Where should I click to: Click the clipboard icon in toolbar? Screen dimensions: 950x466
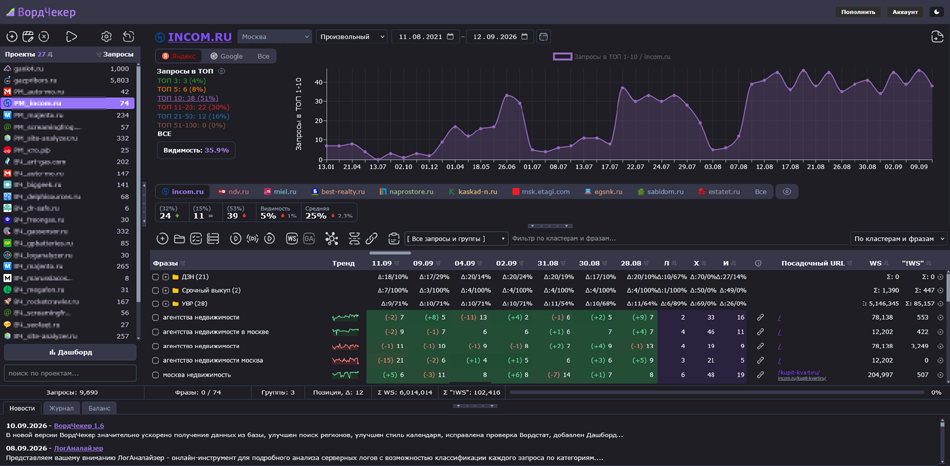tap(393, 239)
